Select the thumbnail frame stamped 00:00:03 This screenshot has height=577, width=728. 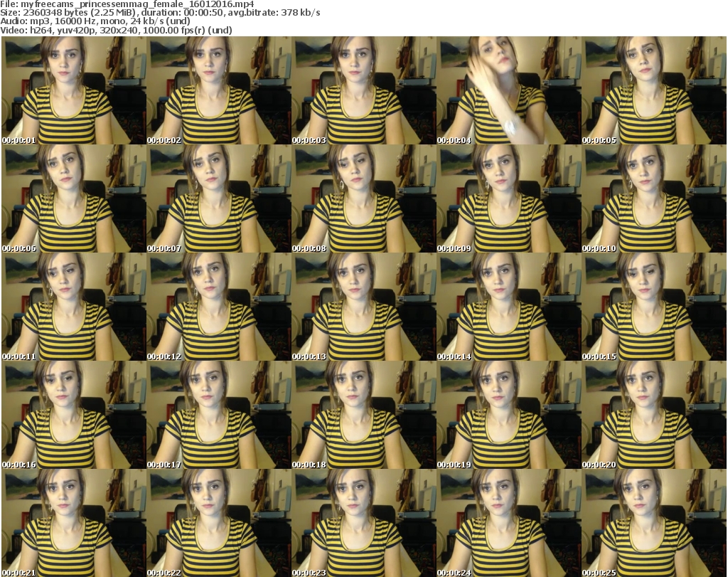363,90
